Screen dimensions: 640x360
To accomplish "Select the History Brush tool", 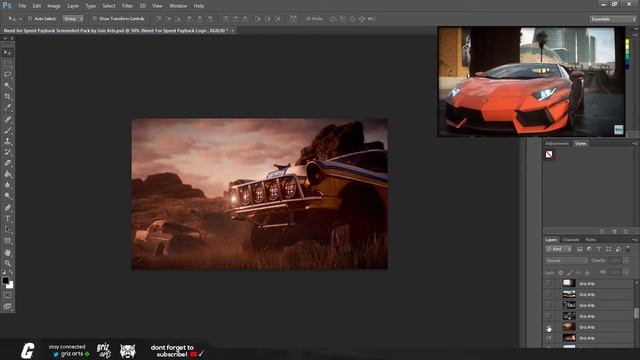I will [7, 152].
